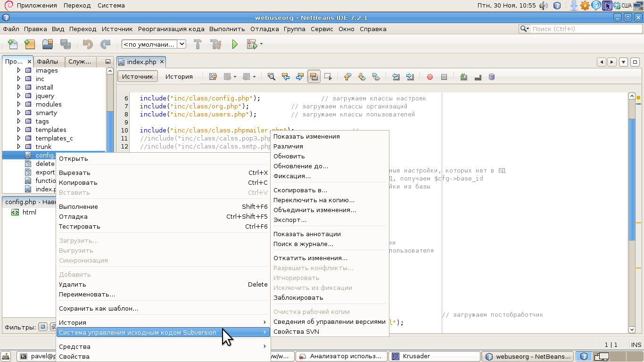Image resolution: width=644 pixels, height=362 pixels.
Task: Click the gray cylinder icon in editor toolbar
Action: [x=492, y=77]
